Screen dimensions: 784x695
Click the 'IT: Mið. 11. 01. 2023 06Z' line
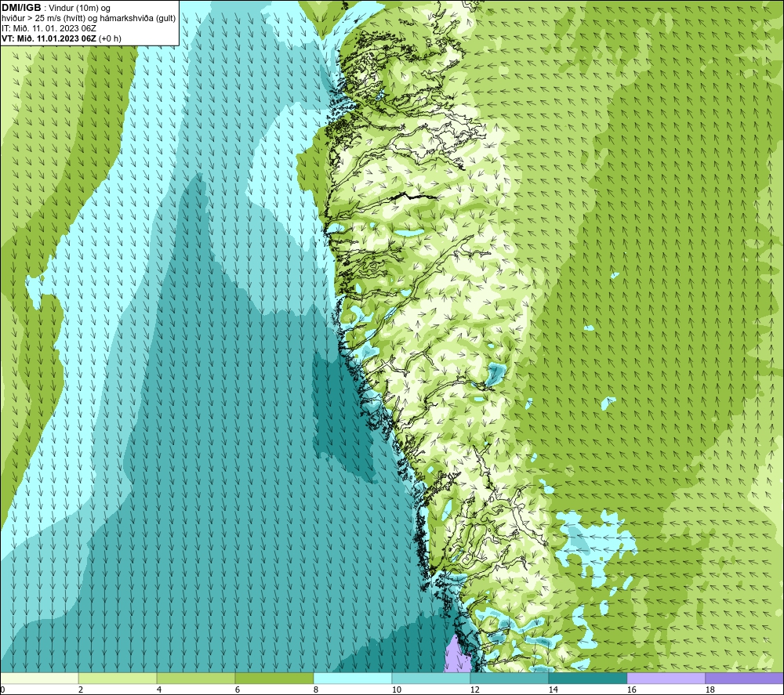(x=49, y=28)
